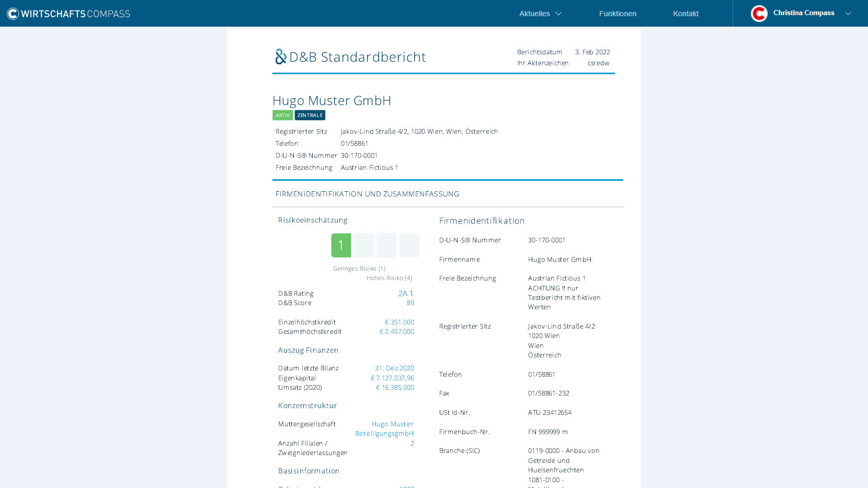Click the Firmenidentifikation heading
The image size is (868, 488).
(x=482, y=221)
